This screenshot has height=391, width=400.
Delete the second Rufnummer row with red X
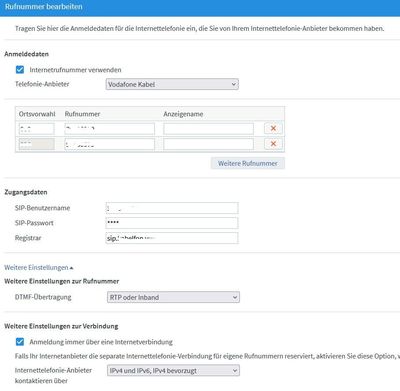pyautogui.click(x=273, y=144)
